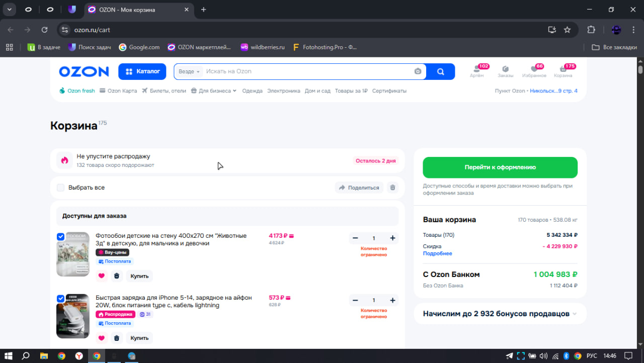
Task: Open Telegram from the system tray
Action: [x=510, y=356]
